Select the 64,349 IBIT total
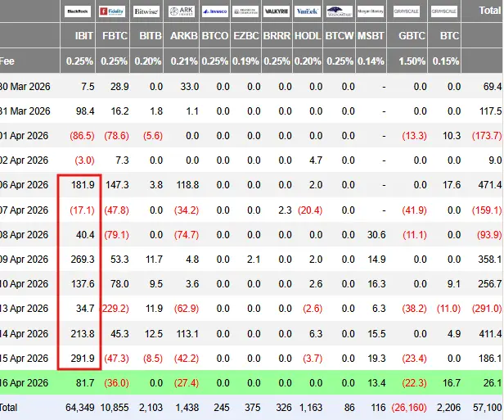 (80, 408)
